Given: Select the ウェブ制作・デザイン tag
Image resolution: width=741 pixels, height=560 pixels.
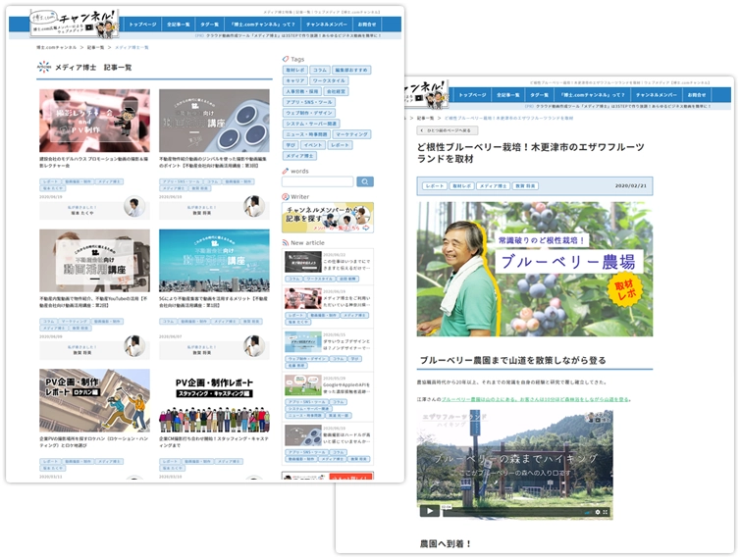Looking at the screenshot, I should [x=310, y=113].
